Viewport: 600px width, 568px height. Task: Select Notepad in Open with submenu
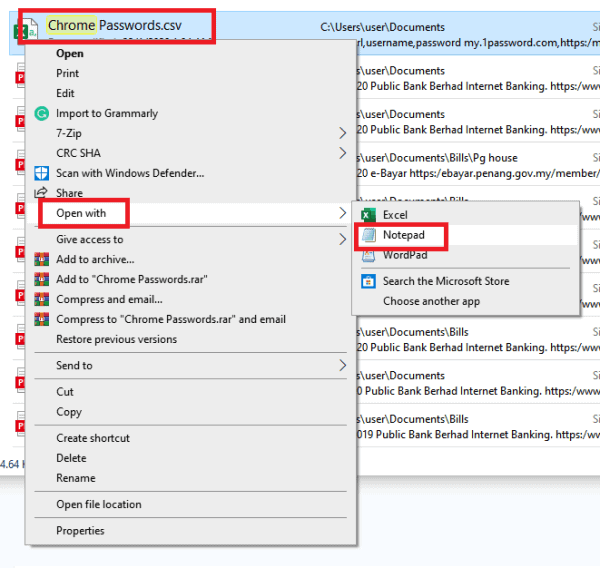click(x=404, y=235)
